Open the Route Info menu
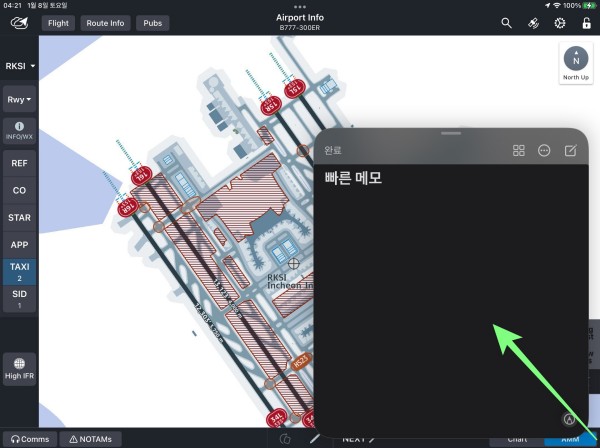Viewport: 600px width, 448px height. pyautogui.click(x=104, y=22)
